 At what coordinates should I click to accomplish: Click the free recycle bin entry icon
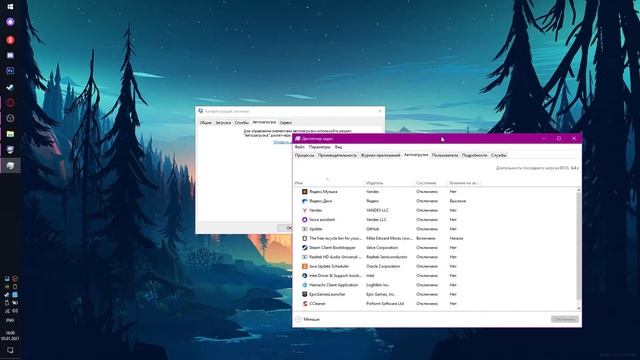pyautogui.click(x=304, y=238)
